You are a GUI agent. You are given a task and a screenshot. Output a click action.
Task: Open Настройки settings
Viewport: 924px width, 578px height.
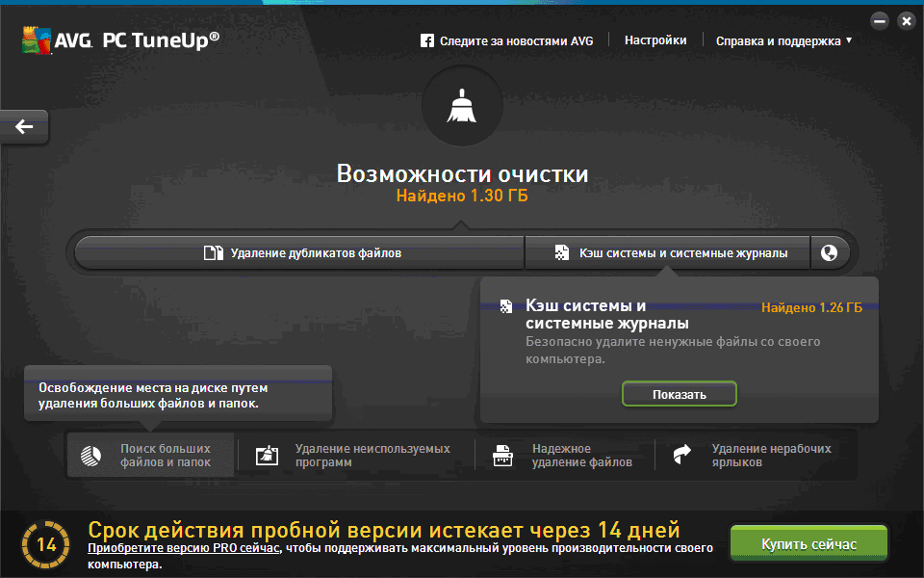[655, 40]
